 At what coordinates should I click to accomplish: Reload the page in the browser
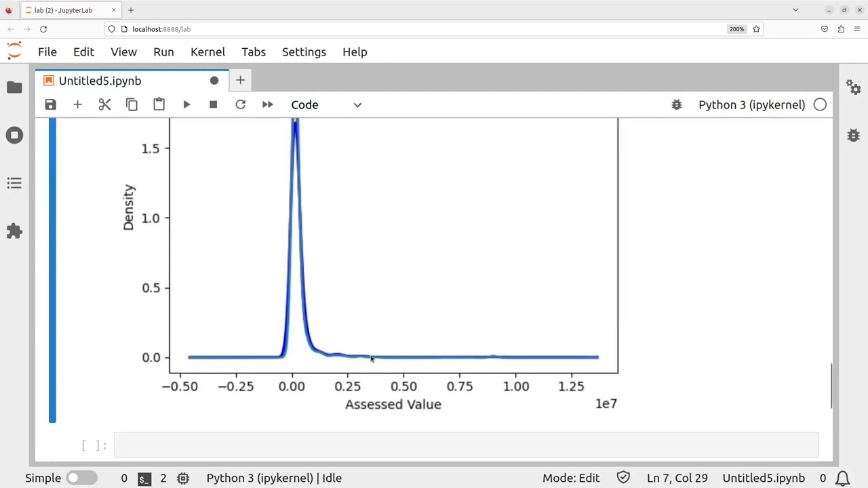43,29
